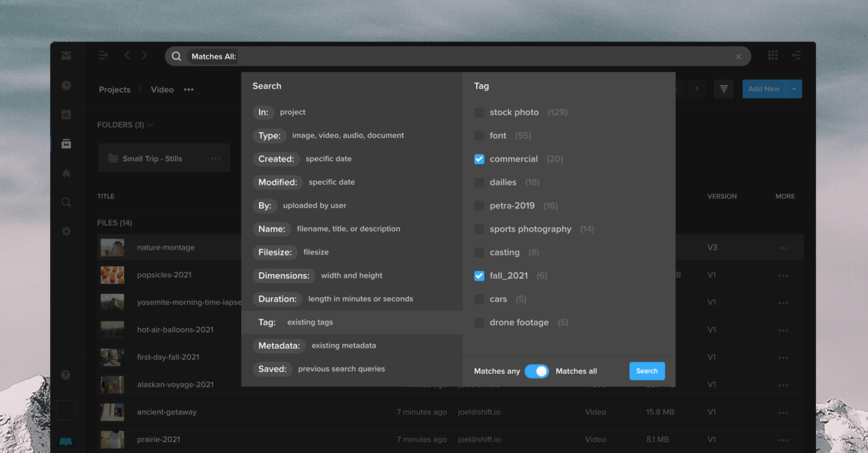This screenshot has height=453, width=868.
Task: Open more options for nature-montage row
Action: coord(783,248)
